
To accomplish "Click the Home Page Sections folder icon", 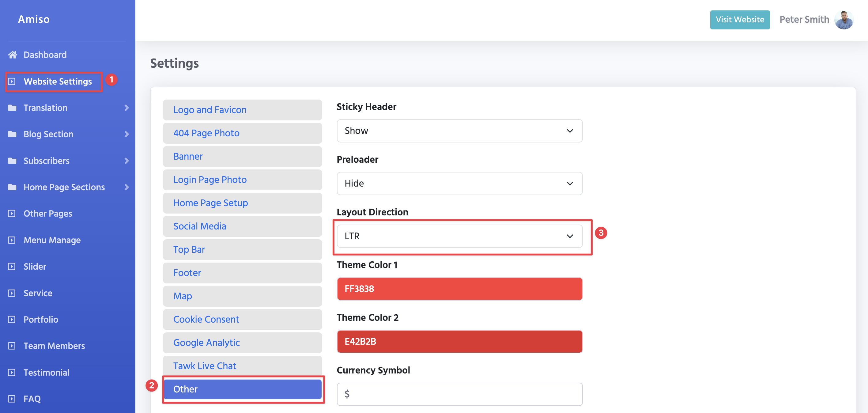I will click(12, 187).
